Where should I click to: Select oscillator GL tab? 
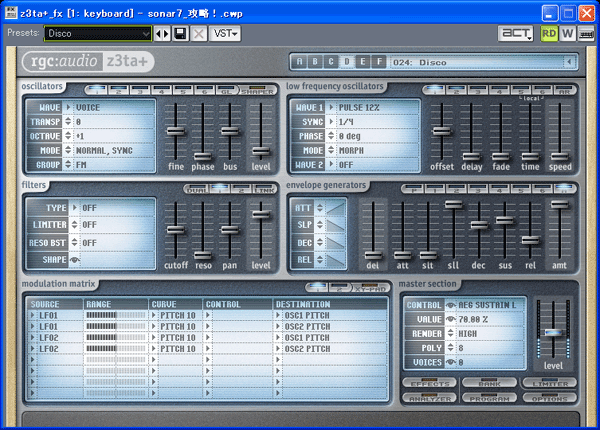coord(227,91)
